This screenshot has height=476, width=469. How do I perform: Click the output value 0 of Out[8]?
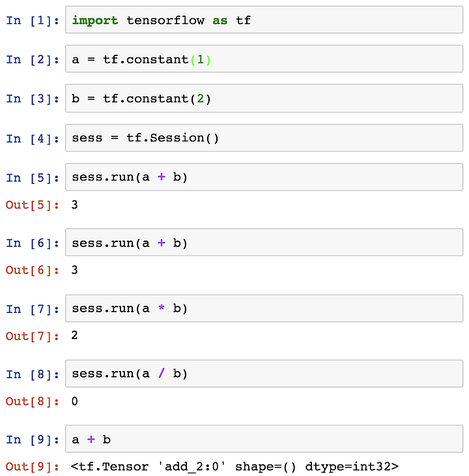tap(74, 401)
